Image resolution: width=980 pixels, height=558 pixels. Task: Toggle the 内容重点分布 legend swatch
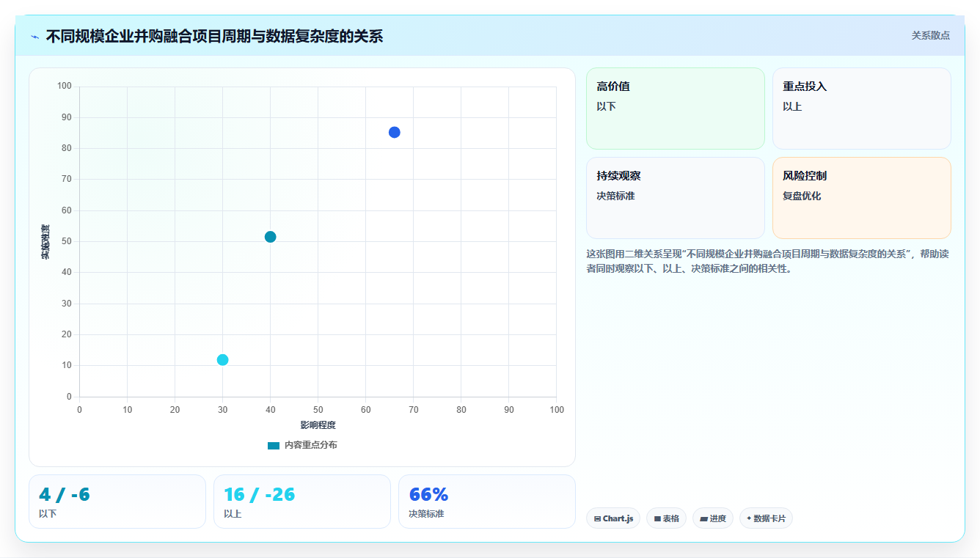[274, 445]
